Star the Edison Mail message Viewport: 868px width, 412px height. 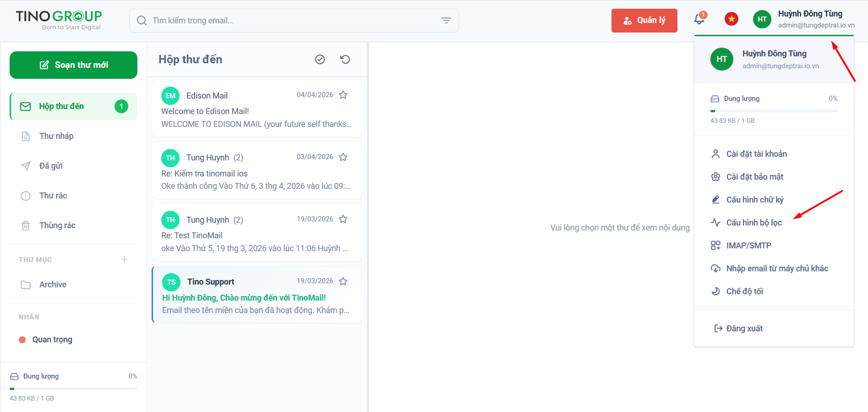pyautogui.click(x=343, y=95)
